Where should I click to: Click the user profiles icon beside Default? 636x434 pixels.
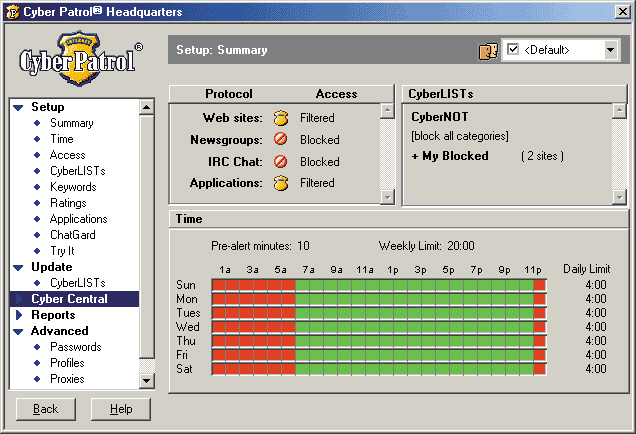pos(488,51)
